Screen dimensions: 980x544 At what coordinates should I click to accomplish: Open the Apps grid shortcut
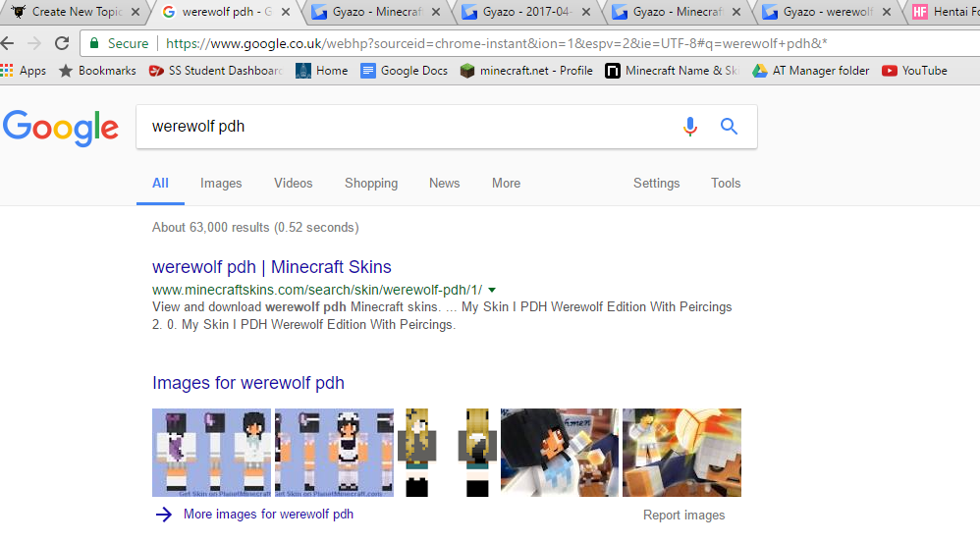point(24,71)
